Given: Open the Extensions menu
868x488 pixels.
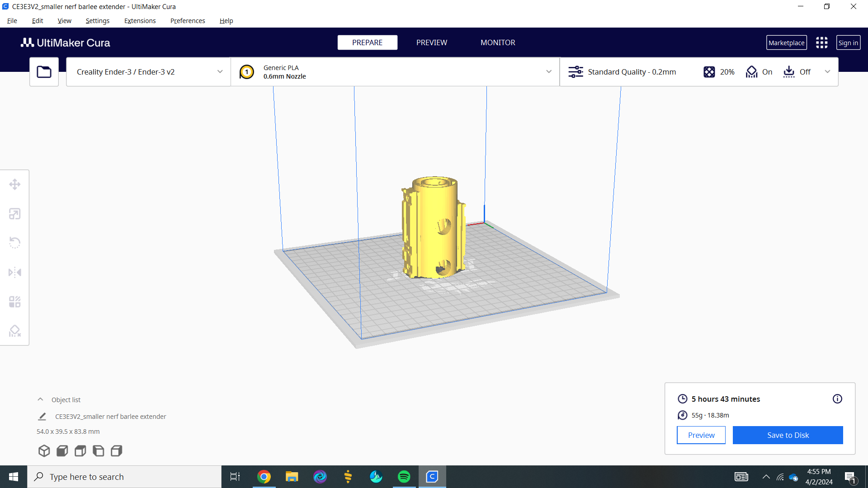Looking at the screenshot, I should click(x=140, y=21).
